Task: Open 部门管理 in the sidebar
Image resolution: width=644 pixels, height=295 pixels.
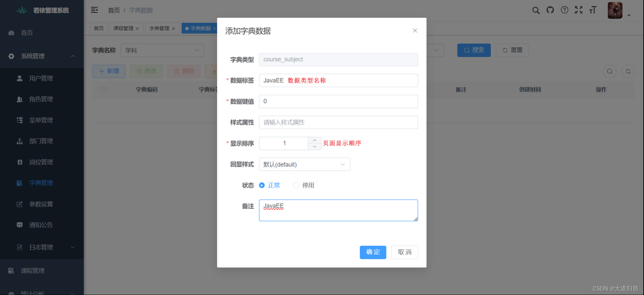Action: pyautogui.click(x=42, y=141)
